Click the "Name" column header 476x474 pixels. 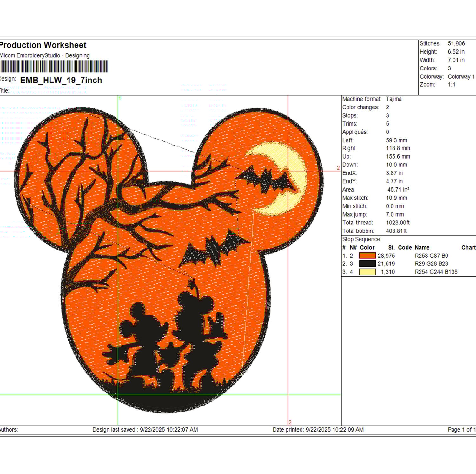422,247
